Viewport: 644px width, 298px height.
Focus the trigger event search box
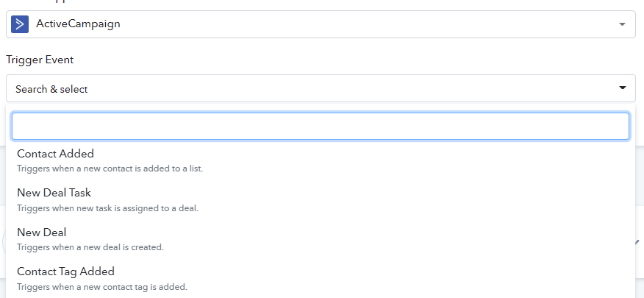(x=321, y=126)
